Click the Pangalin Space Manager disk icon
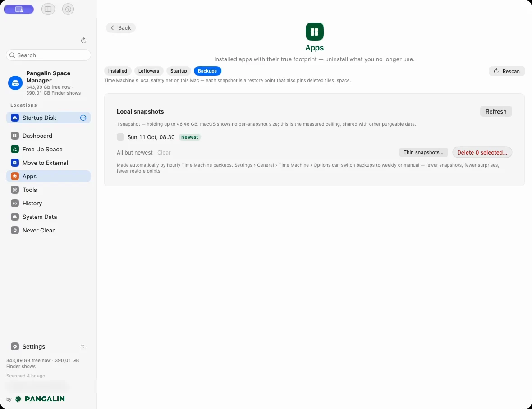532x409 pixels. pyautogui.click(x=15, y=83)
